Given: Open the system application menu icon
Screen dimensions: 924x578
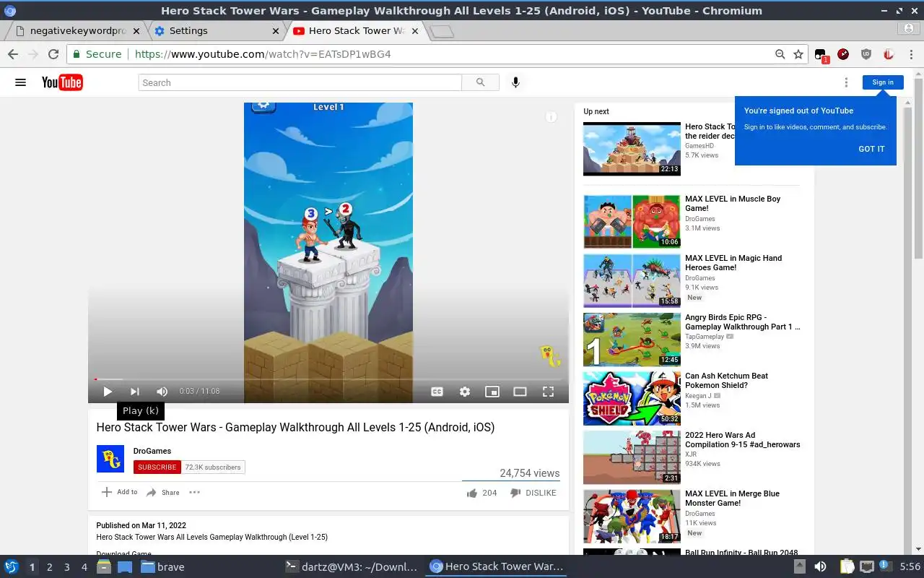Looking at the screenshot, I should point(12,567).
